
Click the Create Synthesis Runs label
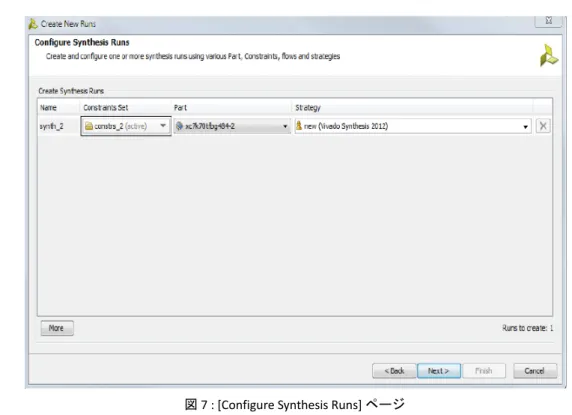coord(71,91)
